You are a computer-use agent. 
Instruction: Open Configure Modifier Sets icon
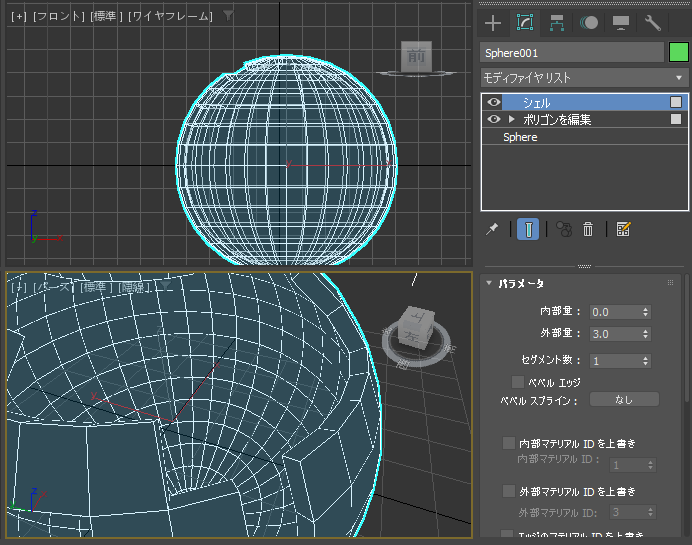click(623, 229)
